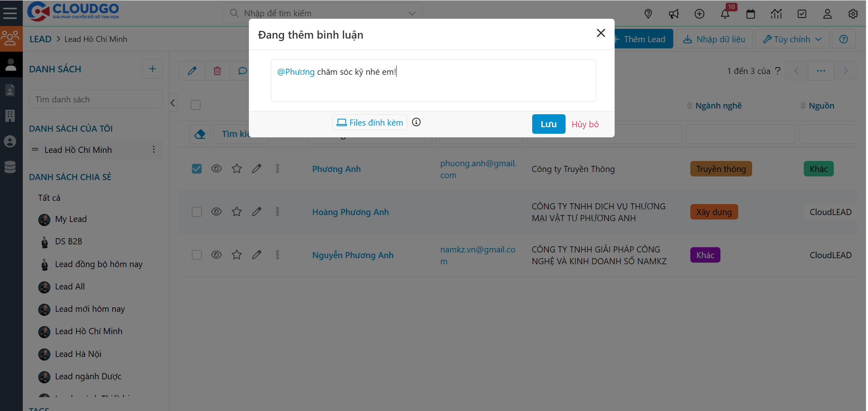This screenshot has height=411, width=868.
Task: Open the Tùy chỉnh dropdown menu
Action: click(792, 39)
